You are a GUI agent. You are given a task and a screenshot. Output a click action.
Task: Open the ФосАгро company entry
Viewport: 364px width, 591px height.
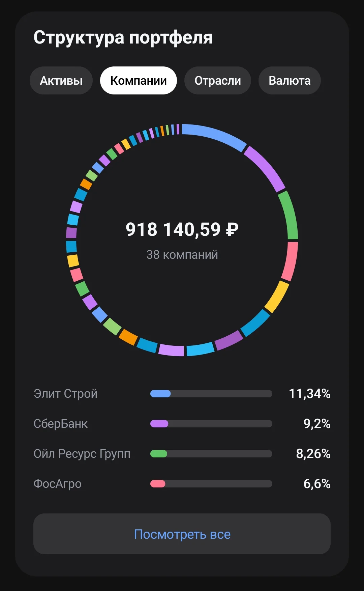coord(182,484)
